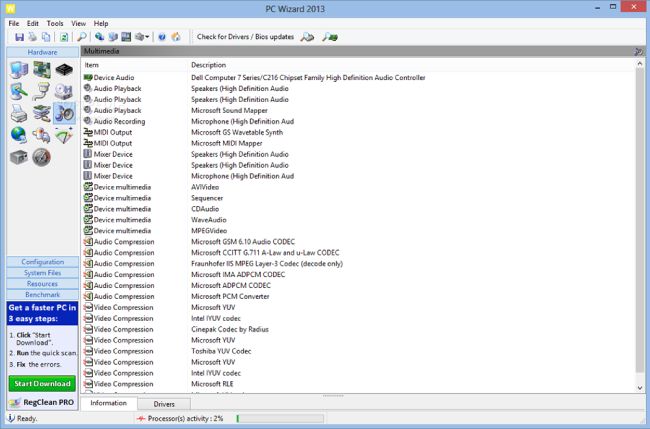Click the magnifier Search toolbar icon
This screenshot has height=429, width=650.
(x=82, y=37)
